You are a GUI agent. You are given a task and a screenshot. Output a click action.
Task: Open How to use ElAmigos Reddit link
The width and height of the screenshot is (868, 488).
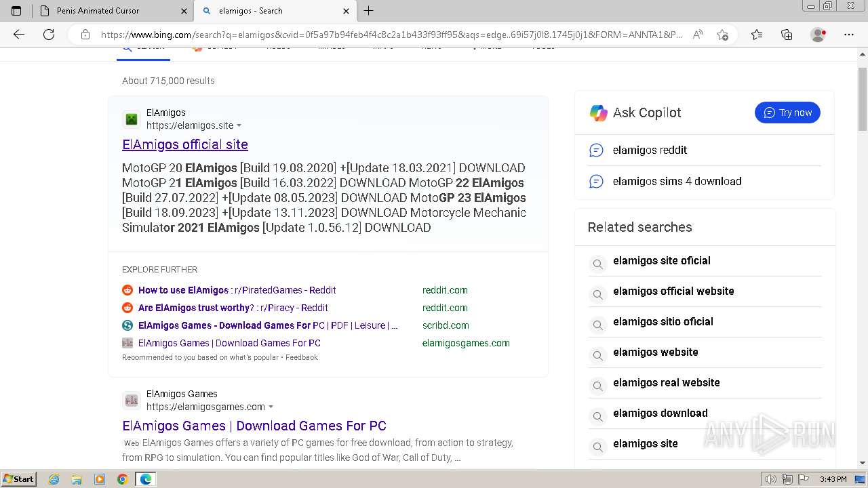[x=237, y=290]
